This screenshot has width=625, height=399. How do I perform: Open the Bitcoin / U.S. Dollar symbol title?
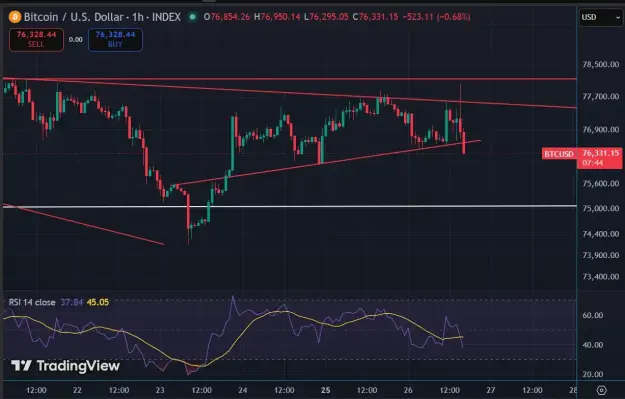coord(102,17)
